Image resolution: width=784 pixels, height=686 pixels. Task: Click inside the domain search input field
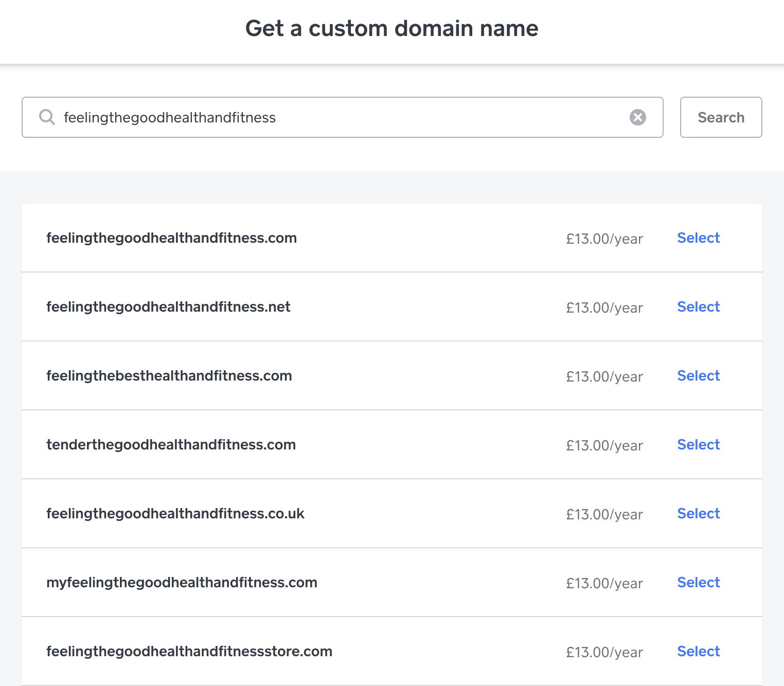click(x=309, y=117)
